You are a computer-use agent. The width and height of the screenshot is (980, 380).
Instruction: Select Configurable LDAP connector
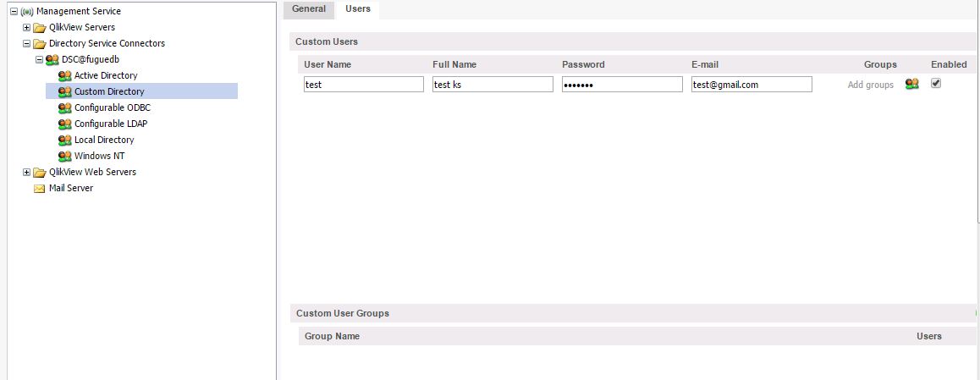[111, 124]
